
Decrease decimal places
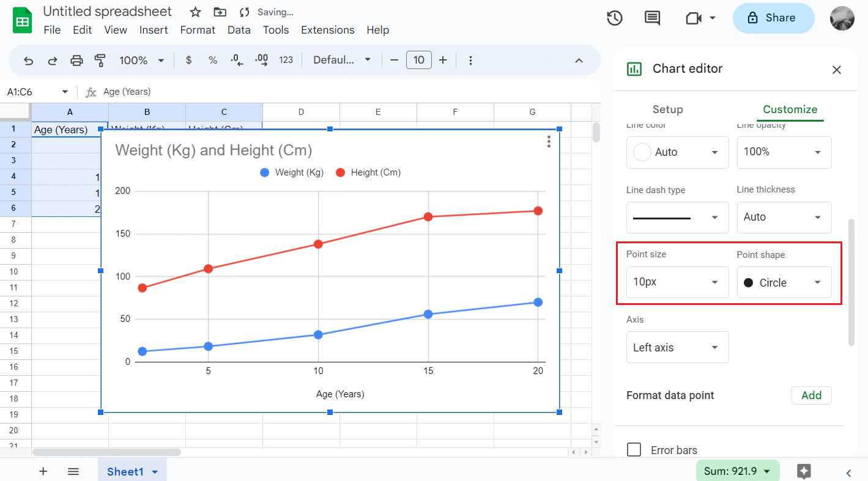coord(236,59)
